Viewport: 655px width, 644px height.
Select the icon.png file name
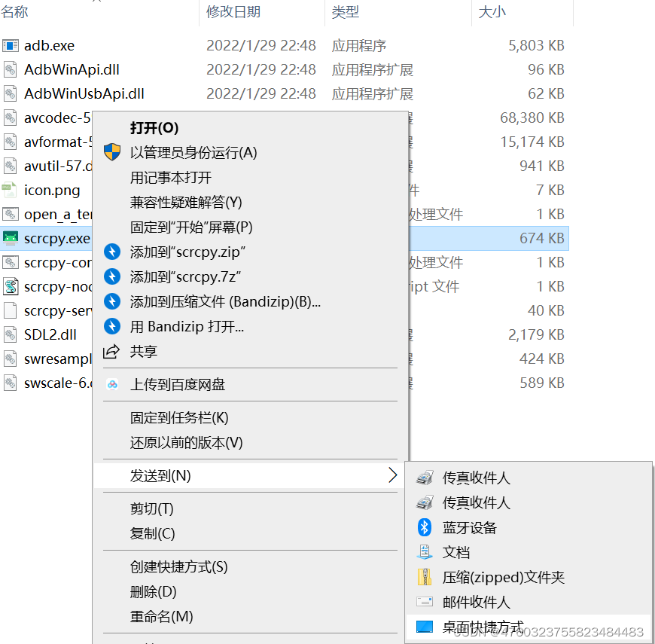[52, 190]
